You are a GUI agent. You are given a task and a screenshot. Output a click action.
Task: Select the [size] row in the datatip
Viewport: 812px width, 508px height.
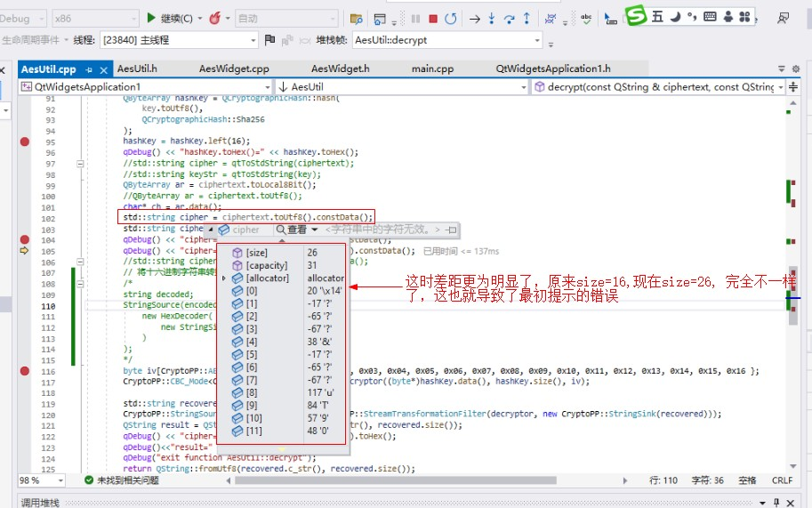[x=280, y=253]
